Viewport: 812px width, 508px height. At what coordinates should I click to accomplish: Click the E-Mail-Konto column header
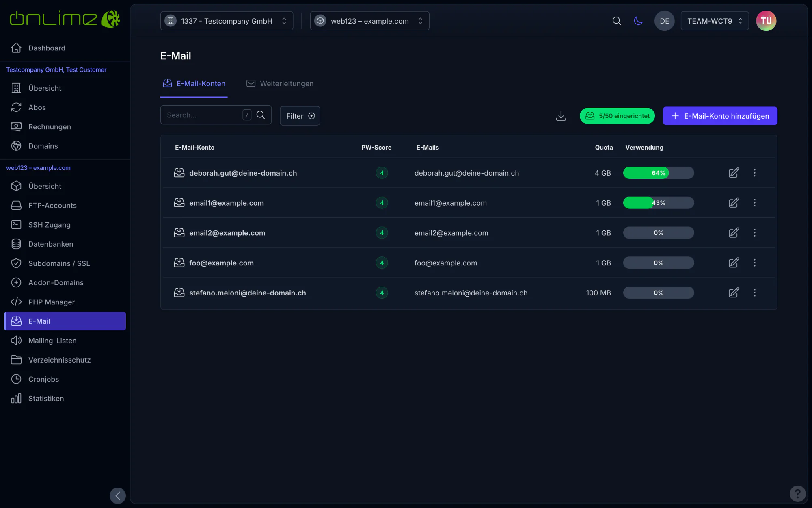point(194,148)
